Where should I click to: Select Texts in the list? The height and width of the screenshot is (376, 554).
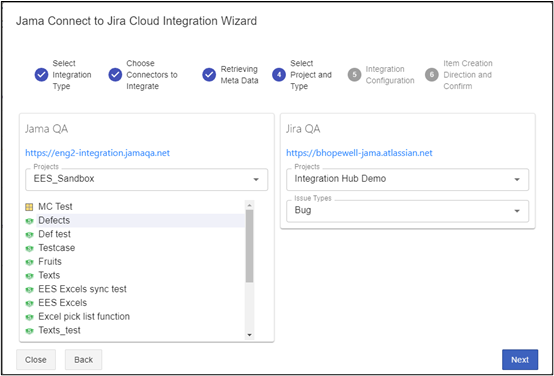point(49,276)
